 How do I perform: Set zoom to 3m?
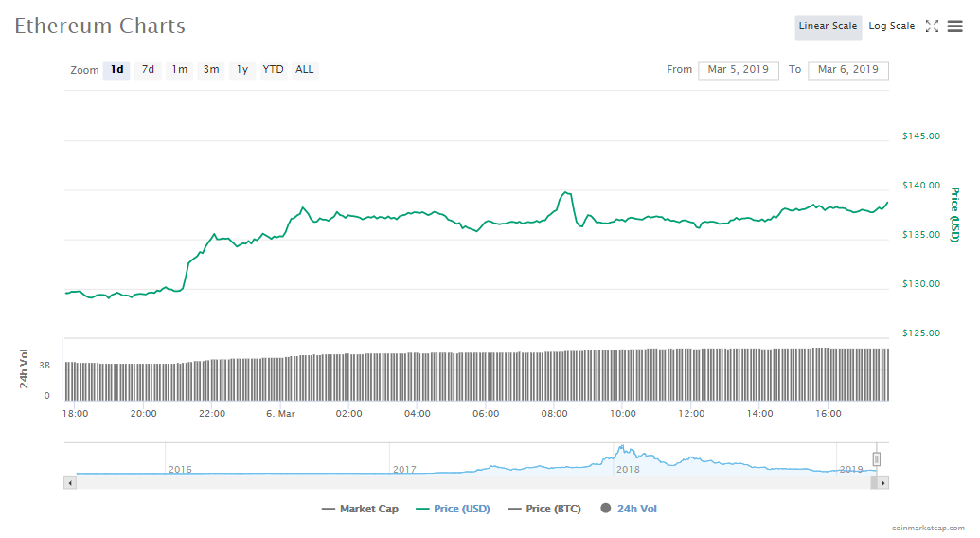tap(211, 70)
